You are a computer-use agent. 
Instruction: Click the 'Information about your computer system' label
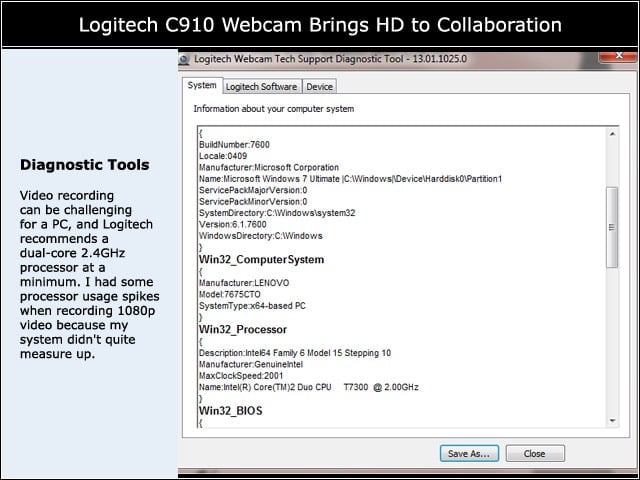[x=274, y=109]
